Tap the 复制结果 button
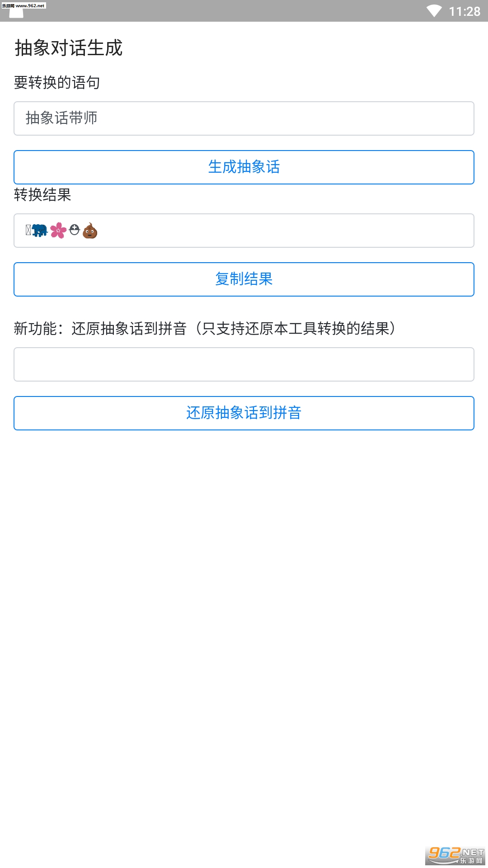 [244, 279]
